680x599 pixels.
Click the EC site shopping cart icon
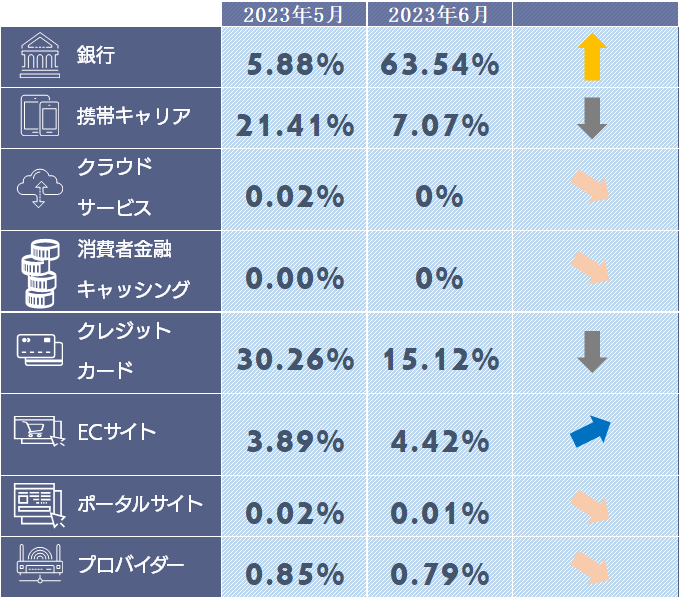(40, 432)
